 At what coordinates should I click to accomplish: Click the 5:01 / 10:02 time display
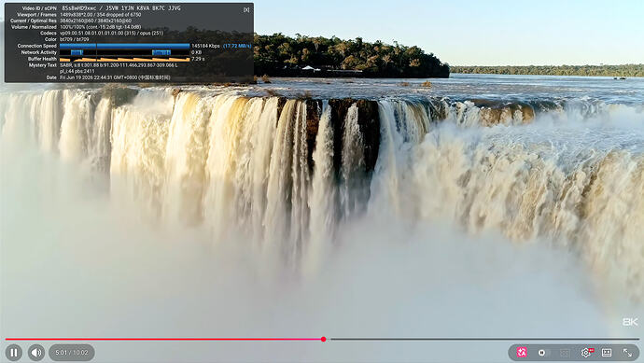click(x=72, y=353)
